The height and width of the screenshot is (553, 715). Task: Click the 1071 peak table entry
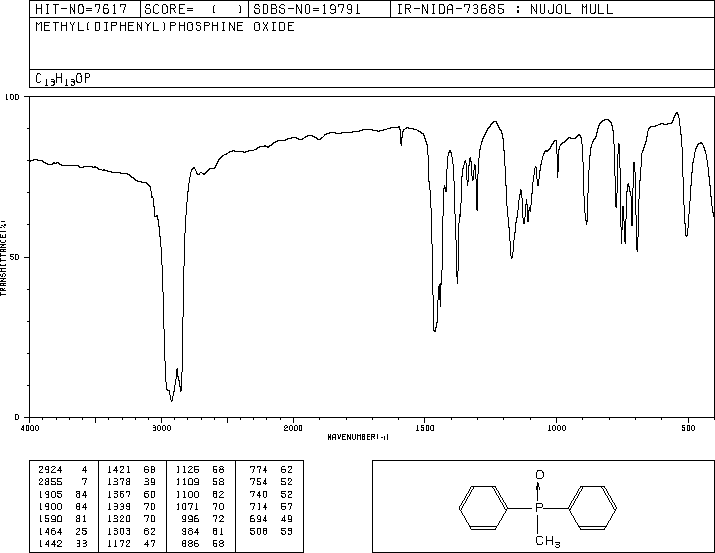(x=187, y=506)
